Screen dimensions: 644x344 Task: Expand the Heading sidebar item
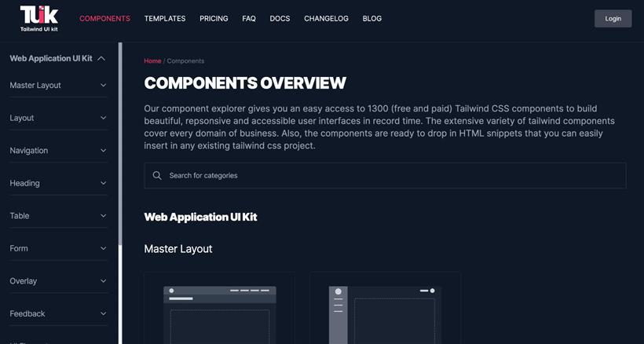coord(58,183)
